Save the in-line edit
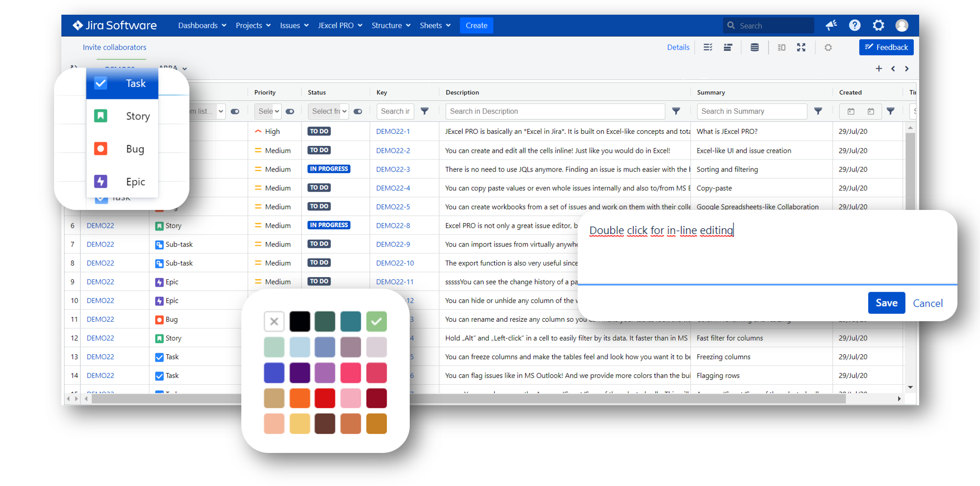Viewport: 980px width, 486px height. click(x=887, y=303)
